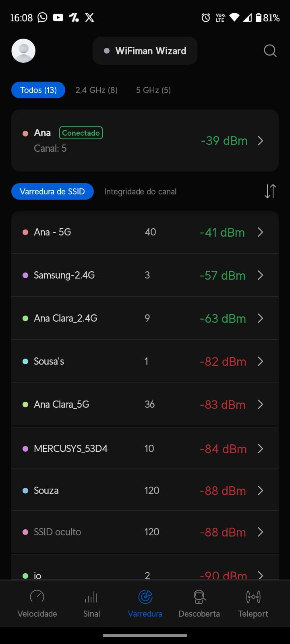
Task: Open the Teleport icon
Action: [x=253, y=597]
